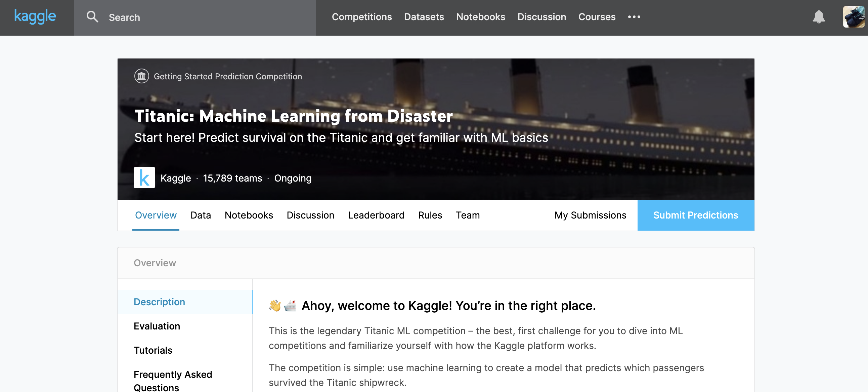
Task: Click the three-dots more menu
Action: tap(634, 17)
